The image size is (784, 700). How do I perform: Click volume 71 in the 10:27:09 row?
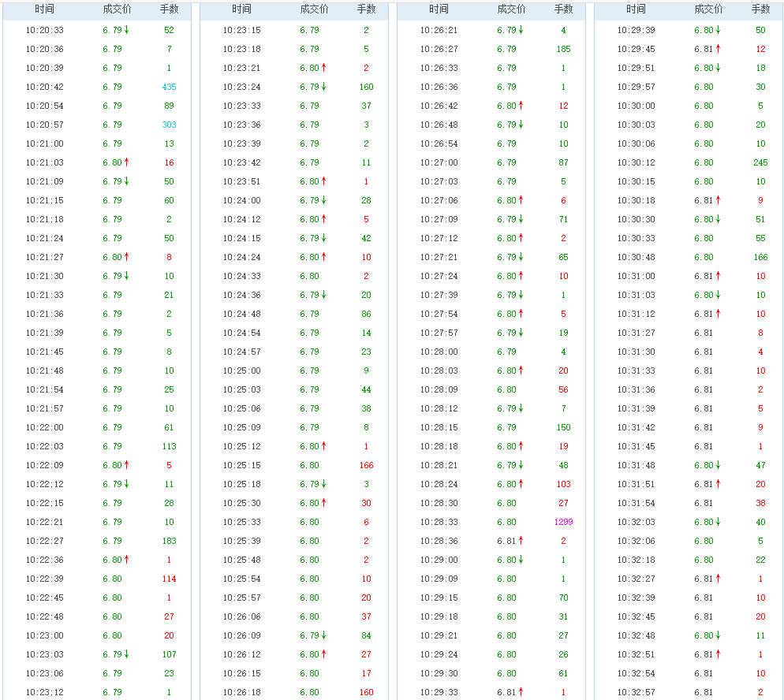pos(563,219)
